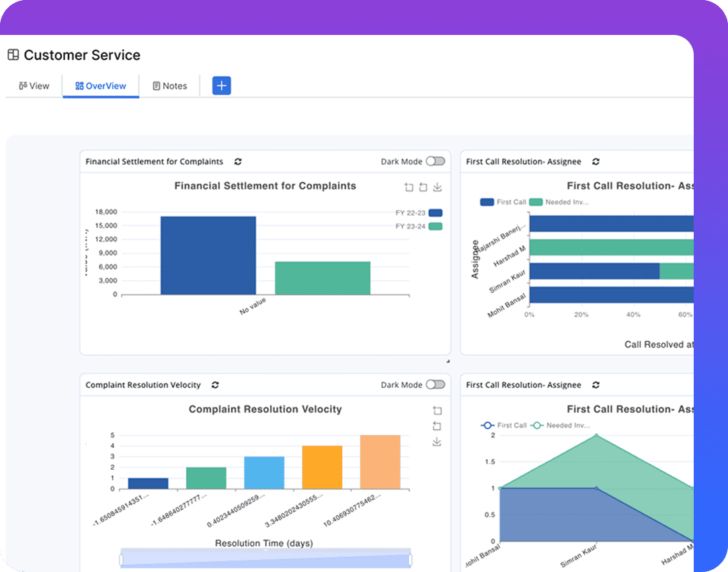Viewport: 728px width, 572px height.
Task: Download the Financial Settlement chart image
Action: click(x=438, y=187)
